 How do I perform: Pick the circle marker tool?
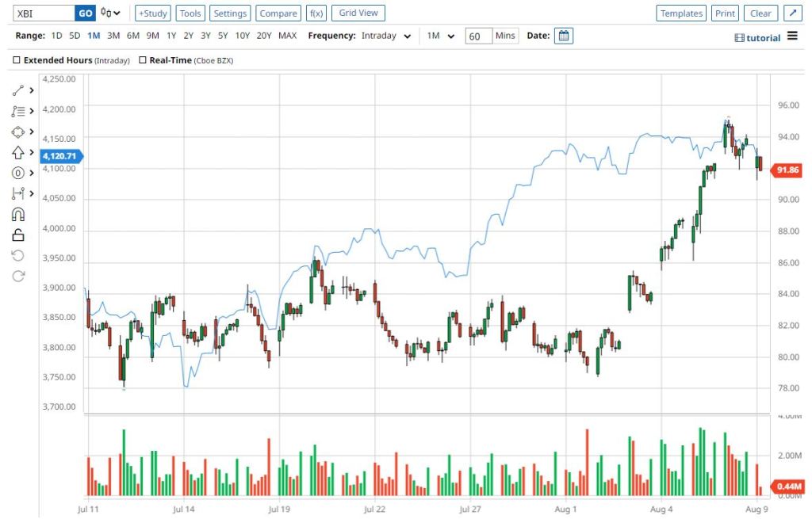pyautogui.click(x=17, y=172)
